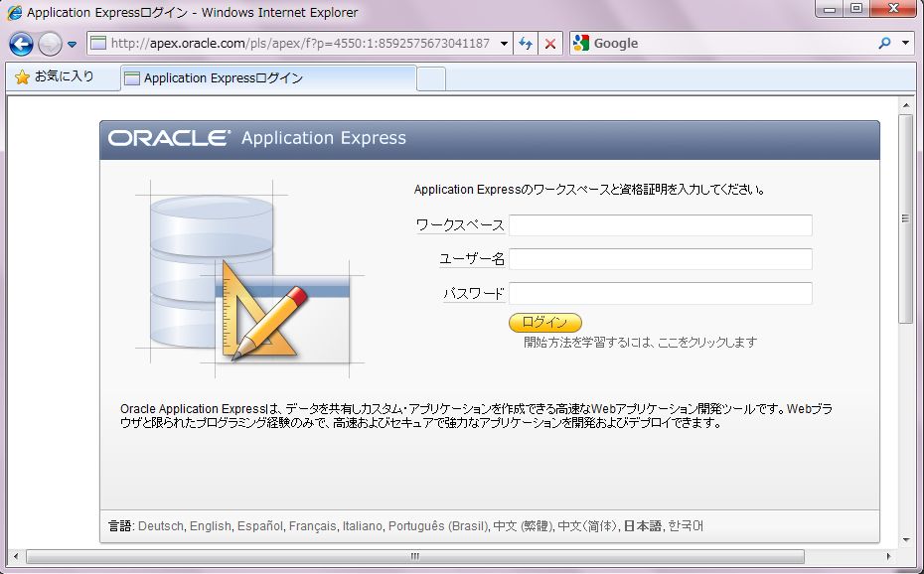The width and height of the screenshot is (924, 574).
Task: Switch language to 中文 (简体)
Action: coord(587,525)
